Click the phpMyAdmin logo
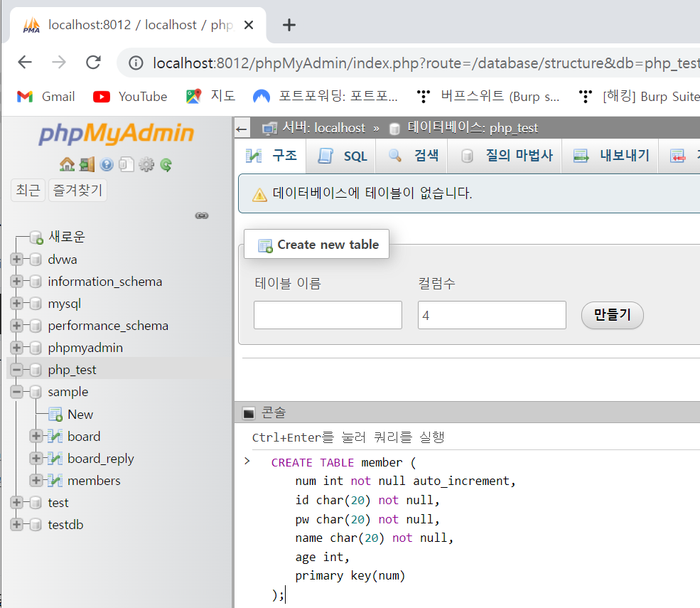The width and height of the screenshot is (700, 608). click(x=116, y=134)
